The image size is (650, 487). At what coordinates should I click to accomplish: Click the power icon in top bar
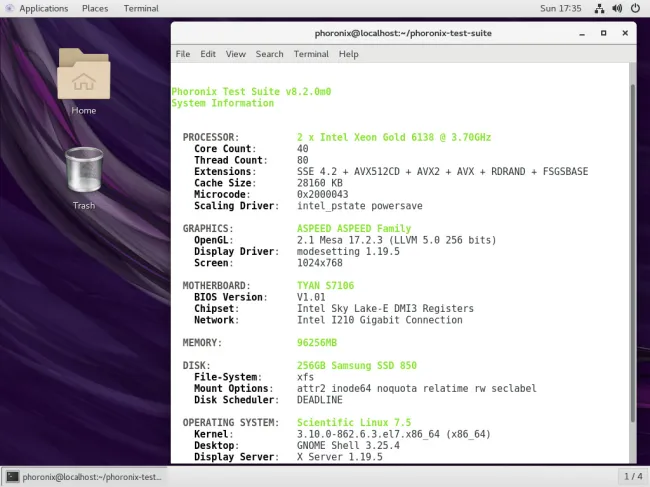click(x=634, y=8)
